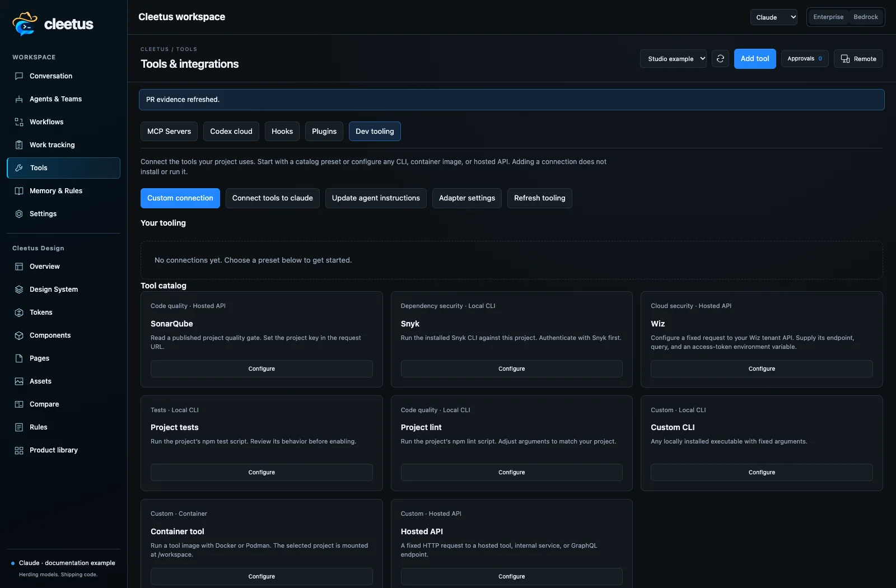Switch mode to Bedrock
Screen dimensions: 896x588
click(866, 17)
